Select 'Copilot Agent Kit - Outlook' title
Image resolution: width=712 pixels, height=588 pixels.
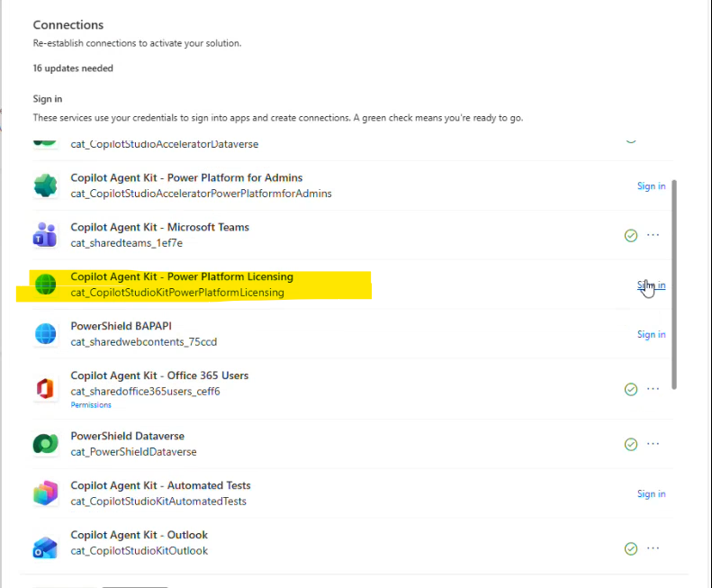139,535
